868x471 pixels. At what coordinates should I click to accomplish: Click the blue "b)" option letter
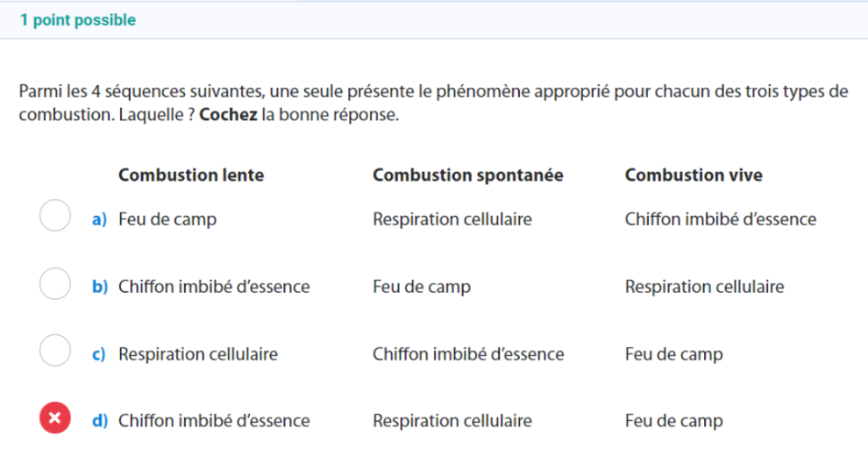[x=99, y=287]
